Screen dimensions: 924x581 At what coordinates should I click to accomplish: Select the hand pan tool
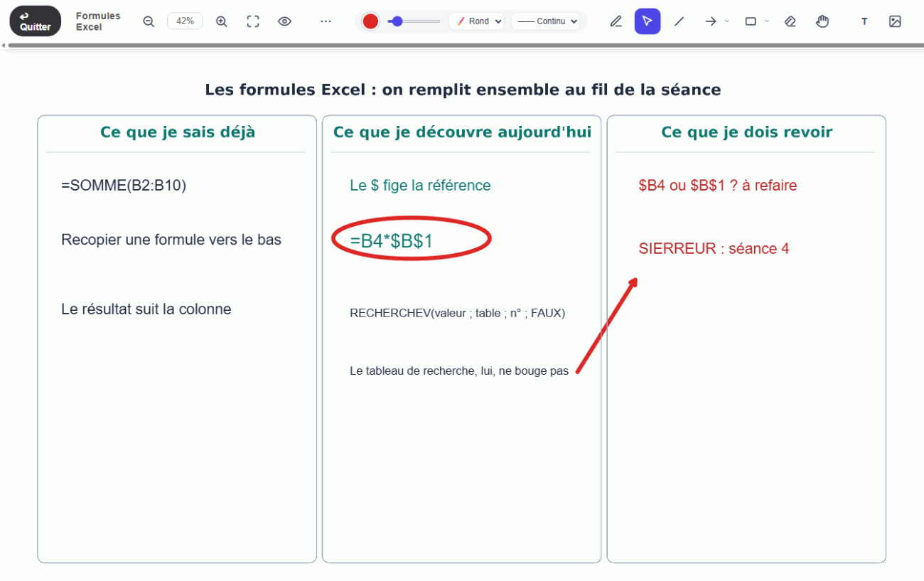822,21
